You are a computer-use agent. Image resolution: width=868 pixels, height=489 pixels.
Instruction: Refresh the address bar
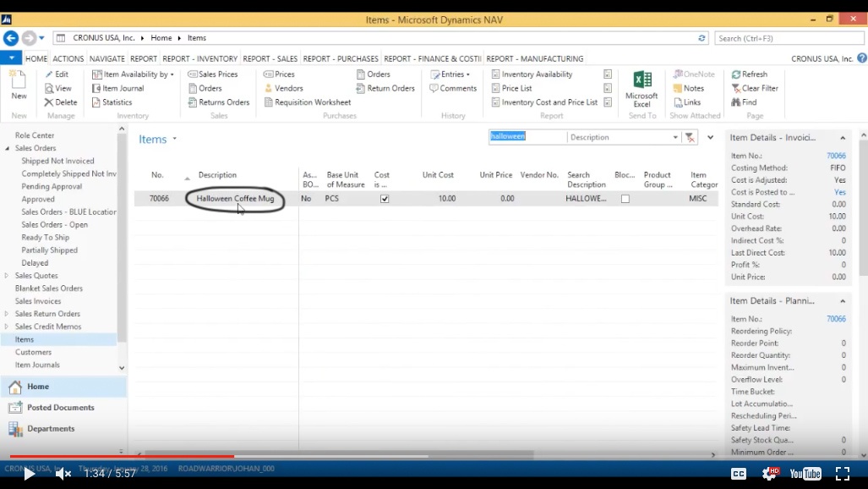(701, 38)
